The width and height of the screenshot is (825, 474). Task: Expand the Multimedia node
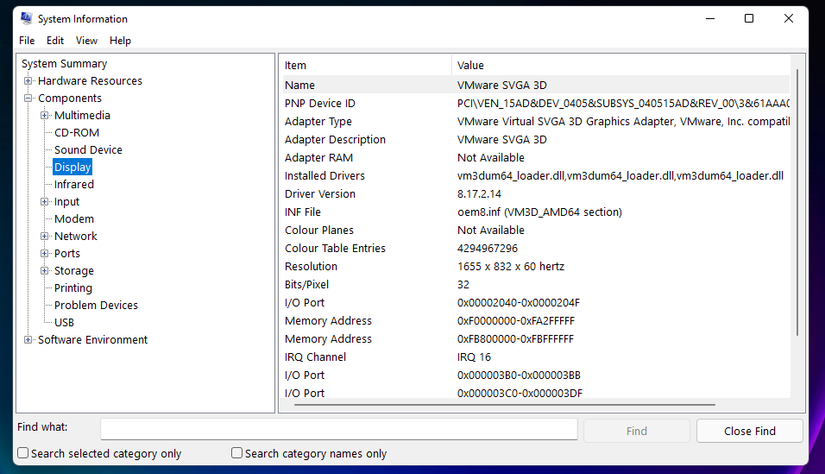click(45, 116)
